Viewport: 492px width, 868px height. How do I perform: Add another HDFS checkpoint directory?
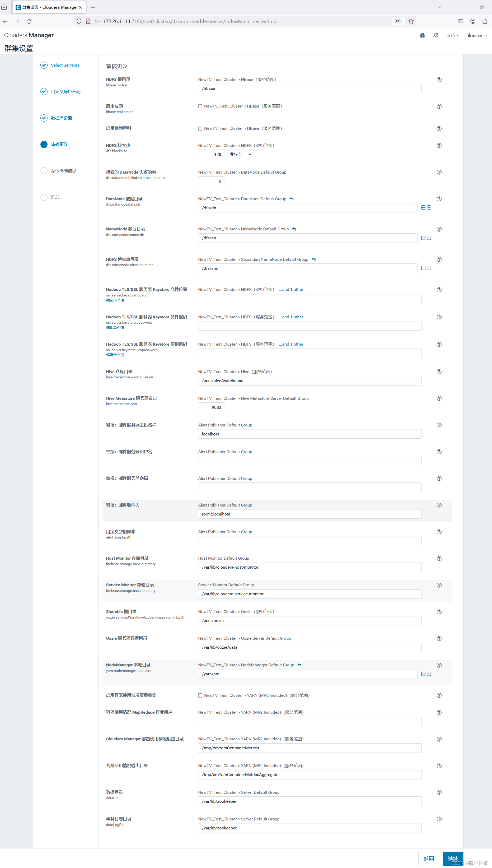(x=429, y=268)
